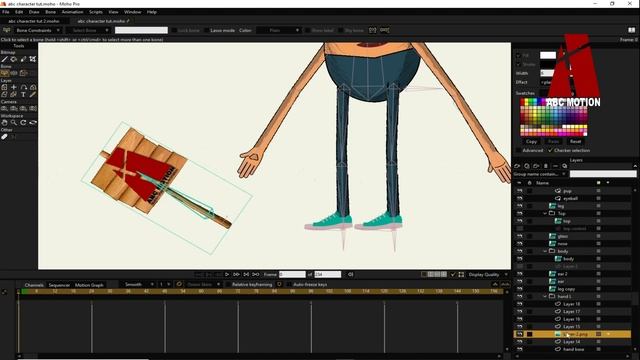Hide the nose layer via its eye icon
The width and height of the screenshot is (640, 360).
[520, 244]
